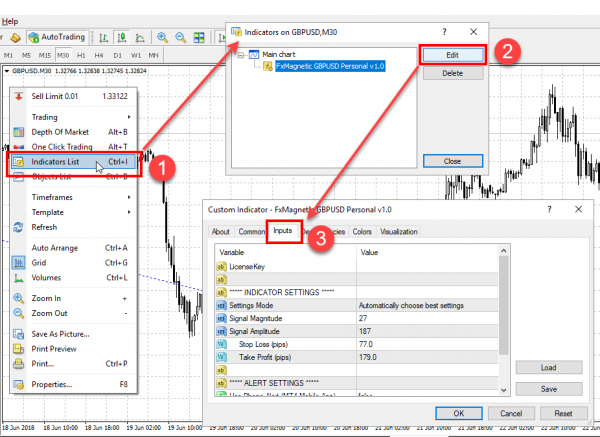Click the zoom out magnifier toolbar icon
Image resolution: width=600 pixels, height=437 pixels.
click(181, 38)
